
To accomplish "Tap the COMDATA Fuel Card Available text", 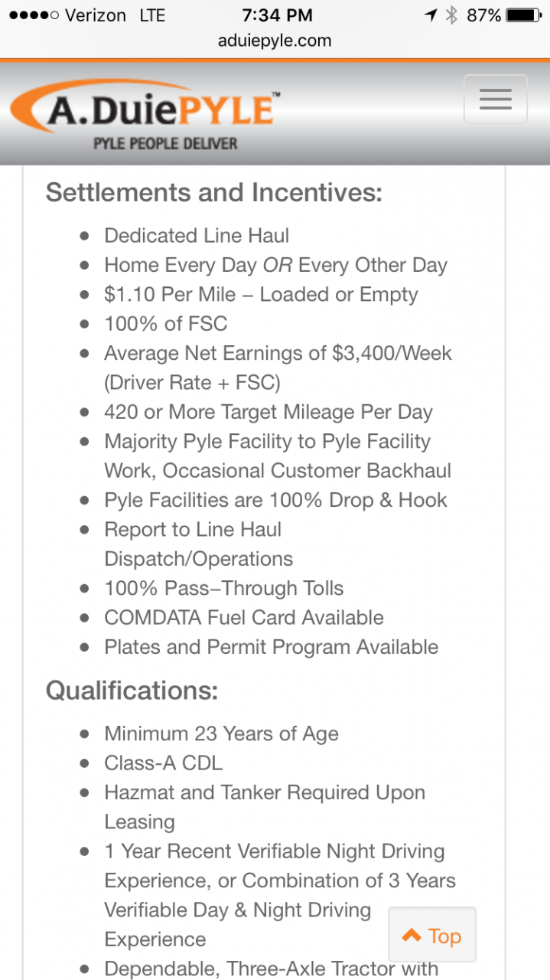I will coord(244,618).
